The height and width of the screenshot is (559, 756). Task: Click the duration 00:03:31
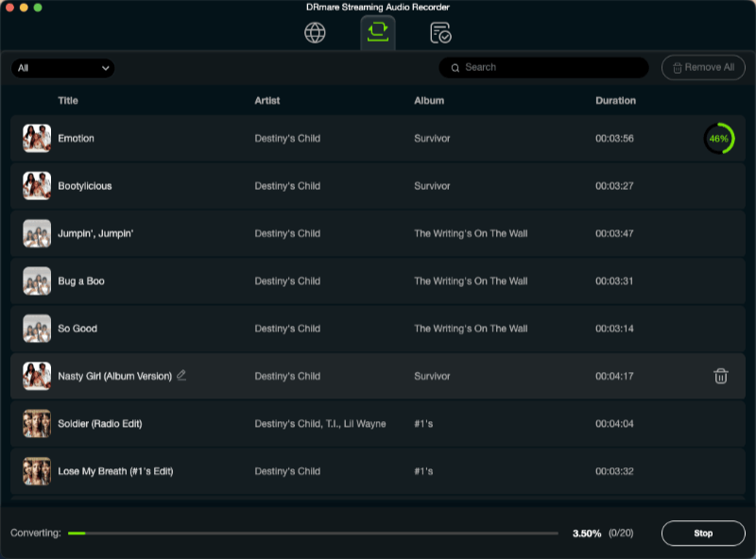click(x=614, y=281)
